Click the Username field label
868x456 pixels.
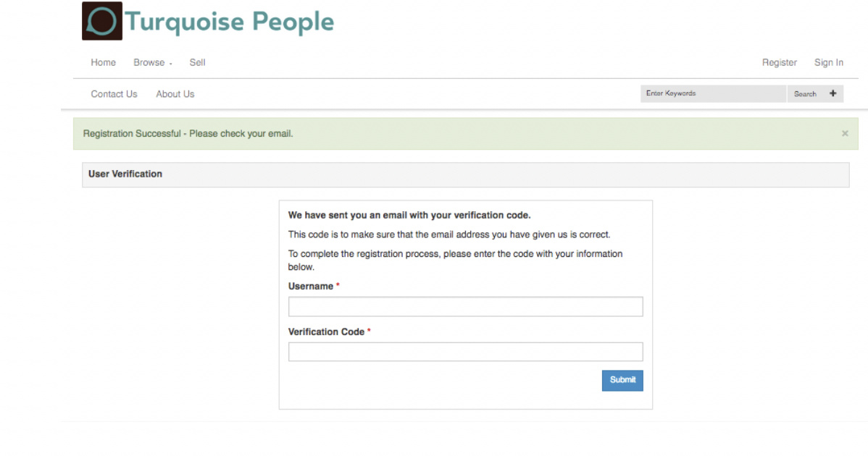tap(311, 287)
